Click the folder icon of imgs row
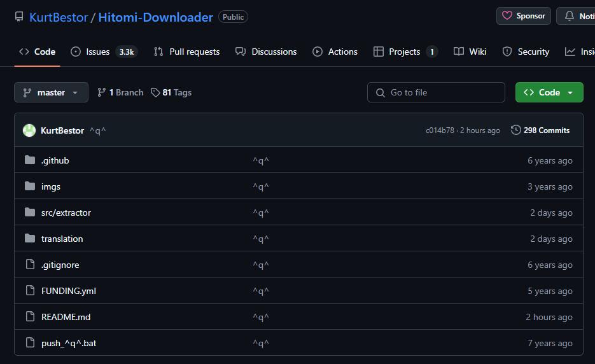Viewport: 595px width, 364px height. point(30,186)
